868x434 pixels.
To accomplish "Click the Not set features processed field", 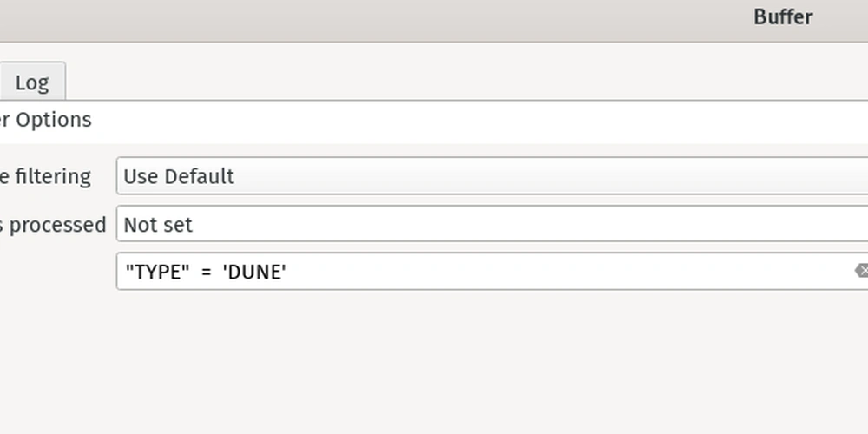I will coord(492,224).
